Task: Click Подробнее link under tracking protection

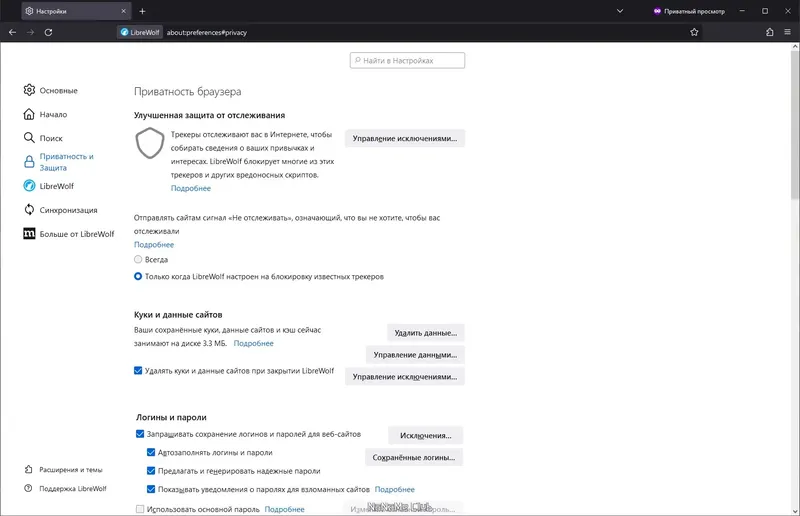Action: 190,188
